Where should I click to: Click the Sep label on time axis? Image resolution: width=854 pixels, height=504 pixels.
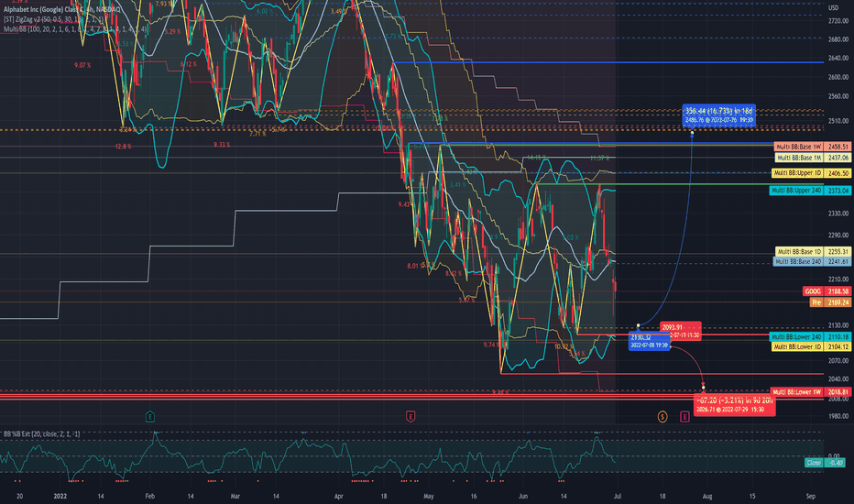(x=810, y=497)
